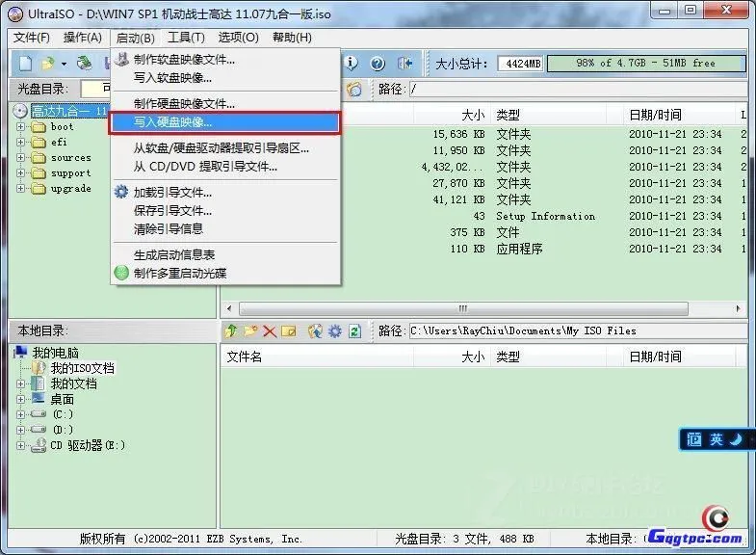
Task: Click the 日期/时间 column header in disc list
Action: pyautogui.click(x=678, y=115)
